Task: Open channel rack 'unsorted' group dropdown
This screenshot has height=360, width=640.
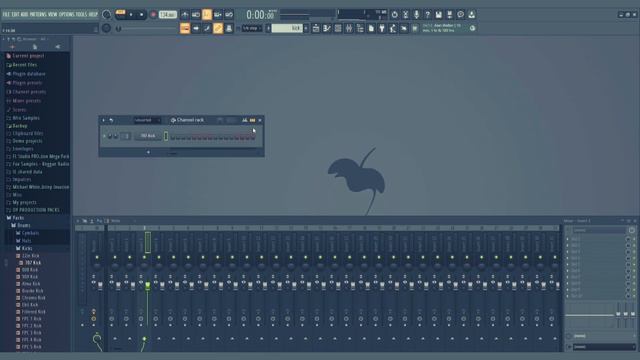Action: (147, 120)
